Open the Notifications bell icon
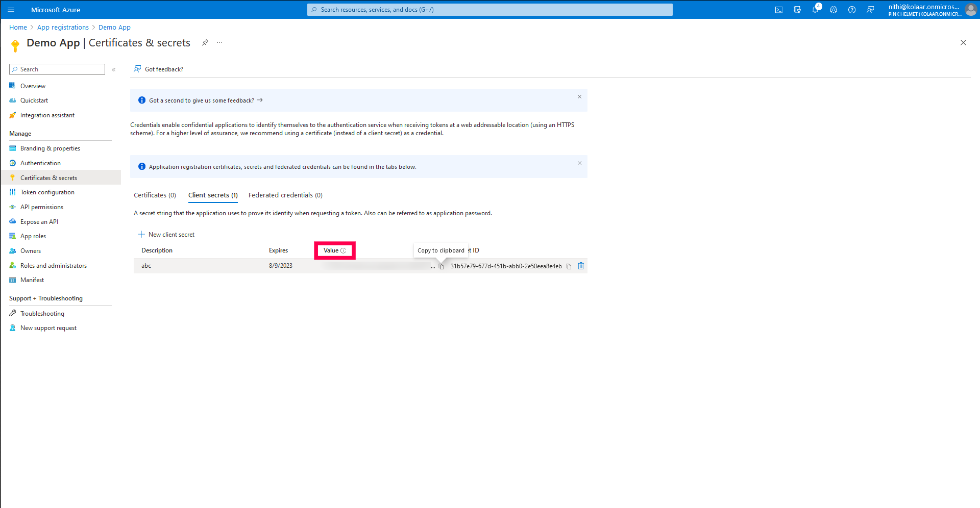The image size is (980, 508). pos(816,9)
